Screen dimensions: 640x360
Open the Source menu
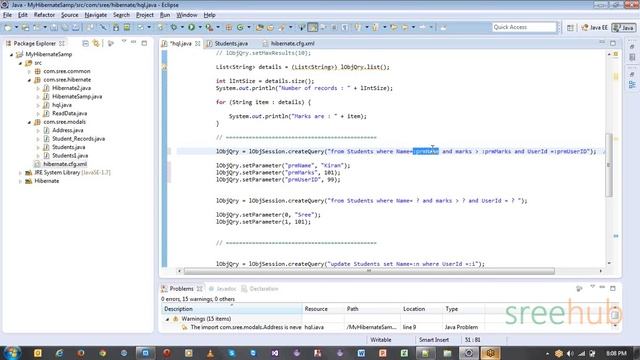(x=69, y=15)
